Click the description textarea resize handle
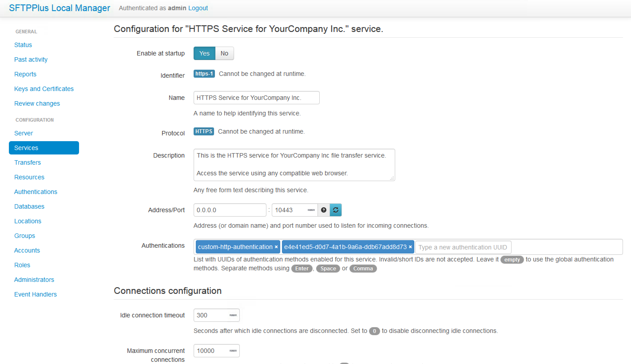The height and width of the screenshot is (364, 631). pyautogui.click(x=392, y=178)
